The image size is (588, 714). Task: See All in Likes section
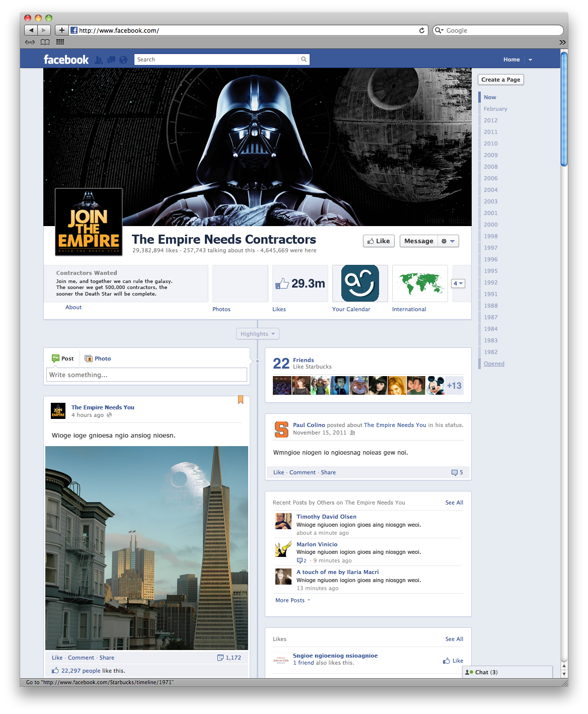pyautogui.click(x=454, y=639)
